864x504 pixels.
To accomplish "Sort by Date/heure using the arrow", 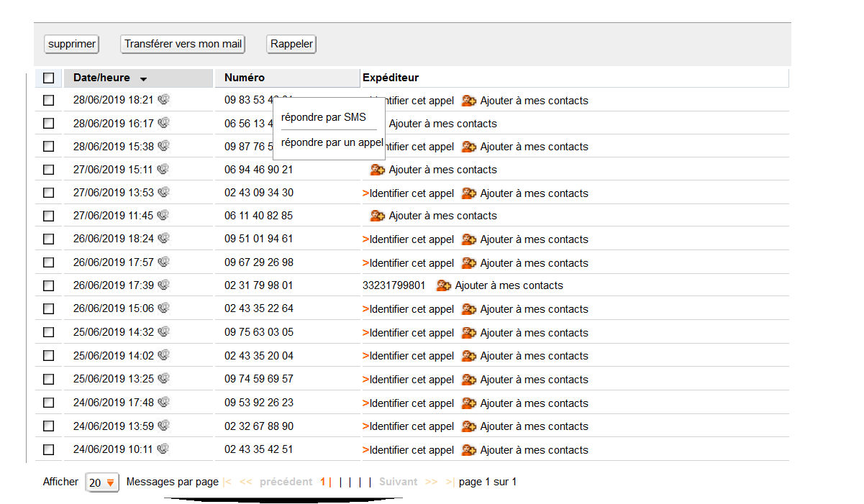I will pos(143,79).
